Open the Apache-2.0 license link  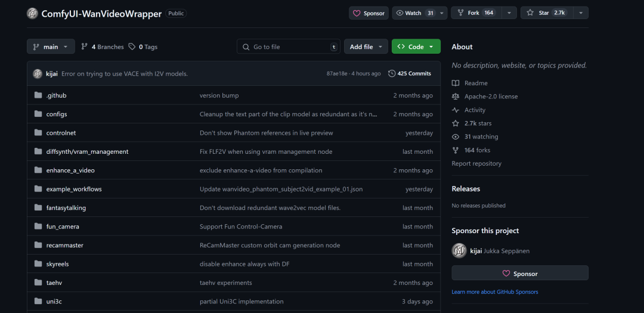[491, 97]
